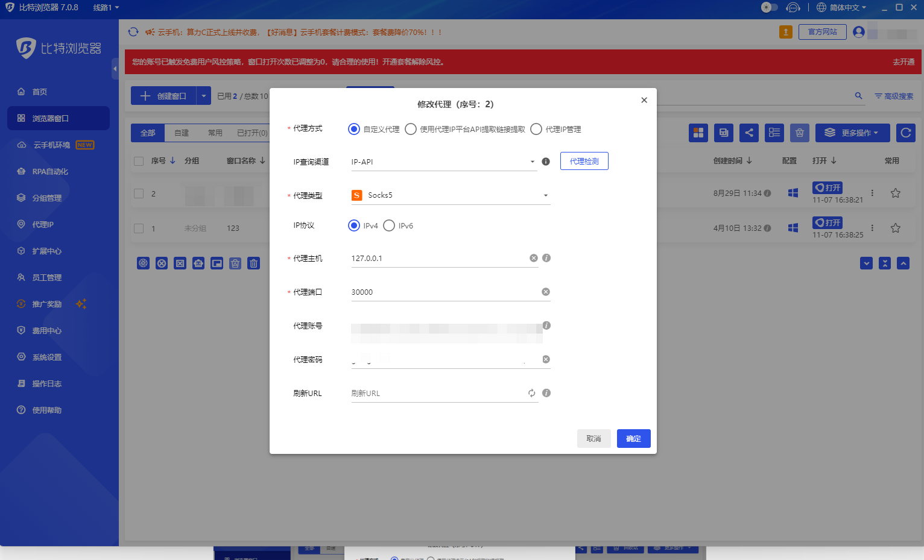Clear the proxy host field with X icon

click(533, 258)
